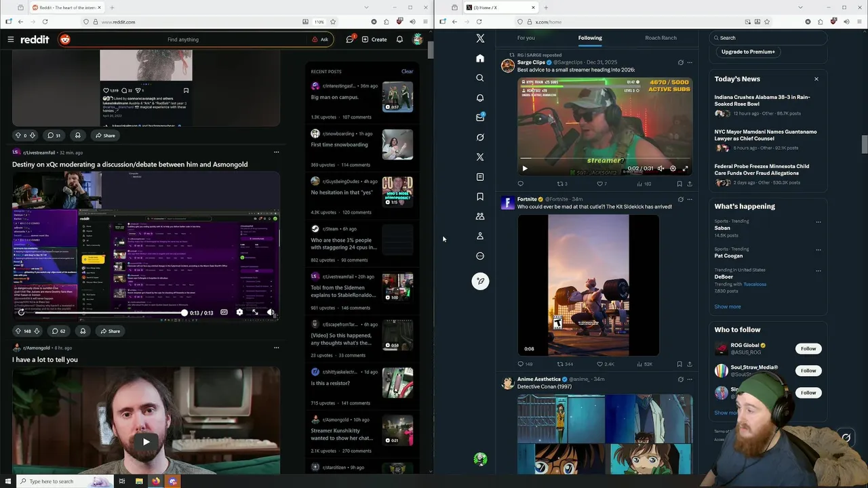Close the Today's News panel
Screen dimensions: 868x488
click(x=816, y=79)
